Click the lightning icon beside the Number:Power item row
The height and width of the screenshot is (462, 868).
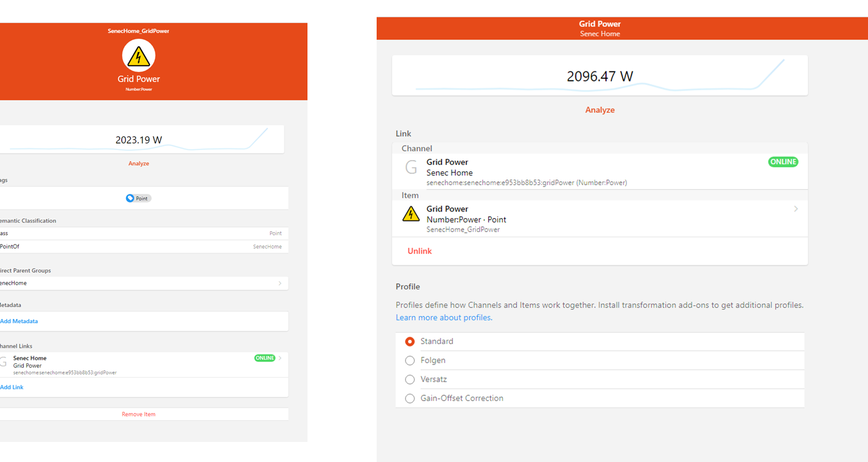(x=411, y=214)
